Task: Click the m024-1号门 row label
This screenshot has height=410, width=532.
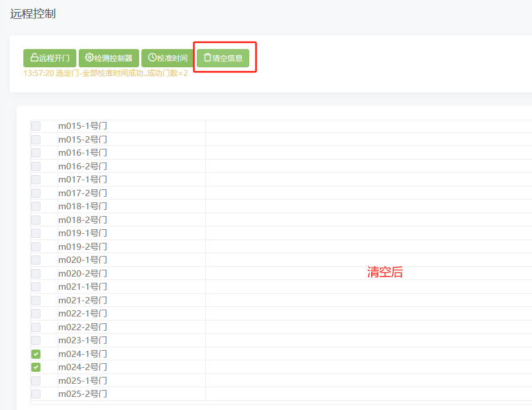Action: click(x=83, y=354)
